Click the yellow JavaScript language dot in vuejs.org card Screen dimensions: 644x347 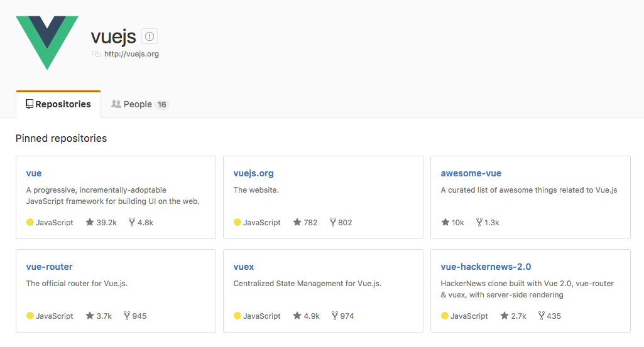point(237,222)
